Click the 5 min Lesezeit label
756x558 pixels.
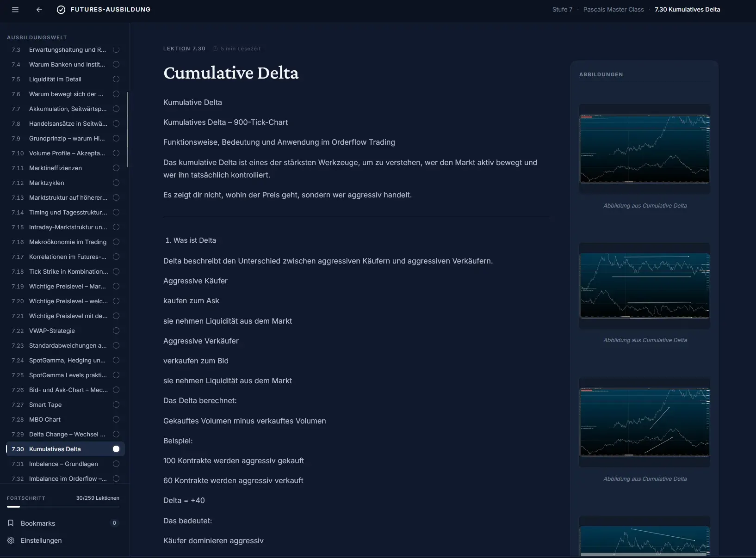pyautogui.click(x=241, y=49)
